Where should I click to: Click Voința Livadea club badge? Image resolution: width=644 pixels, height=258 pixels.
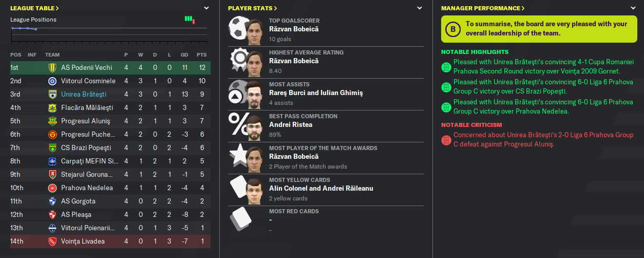pyautogui.click(x=52, y=241)
